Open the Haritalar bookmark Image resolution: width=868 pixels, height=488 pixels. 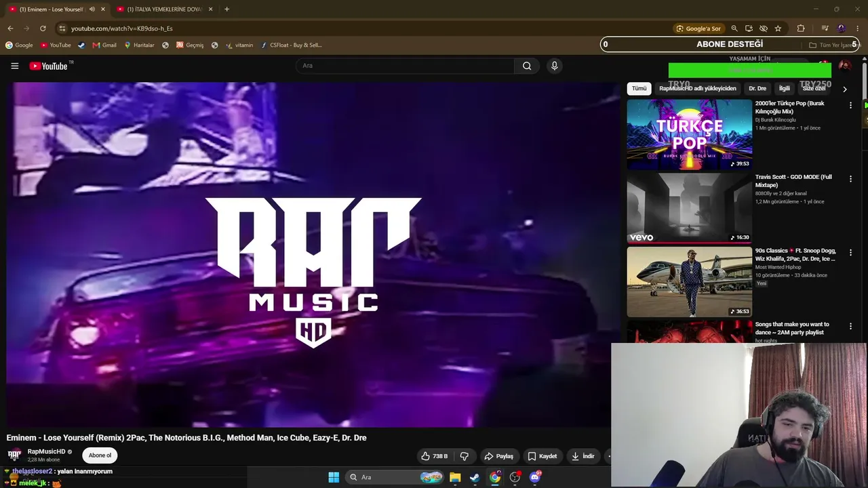[139, 45]
